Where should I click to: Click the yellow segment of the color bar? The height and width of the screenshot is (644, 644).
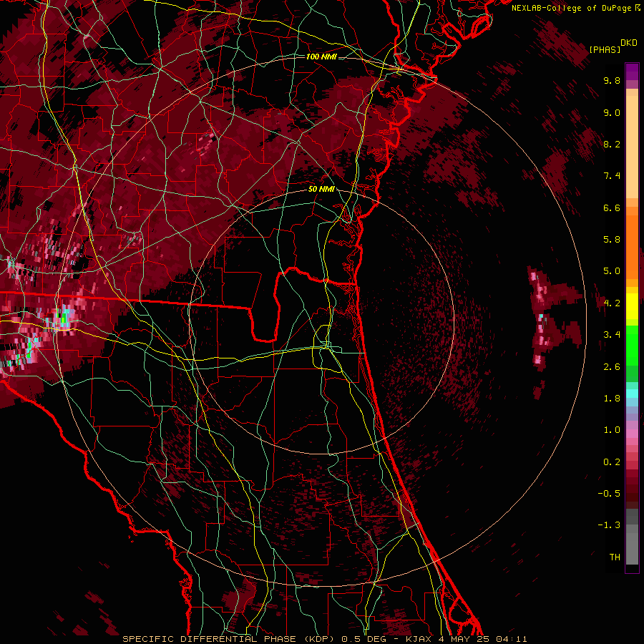632,306
